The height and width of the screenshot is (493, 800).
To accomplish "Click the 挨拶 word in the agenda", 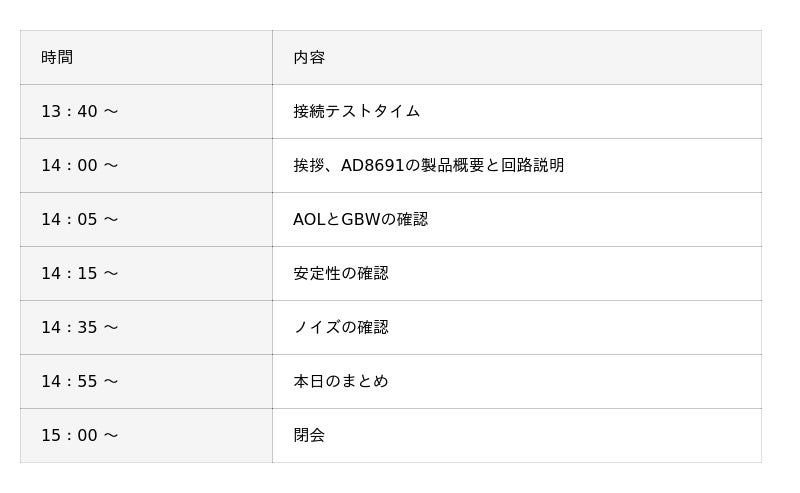I will point(309,165).
